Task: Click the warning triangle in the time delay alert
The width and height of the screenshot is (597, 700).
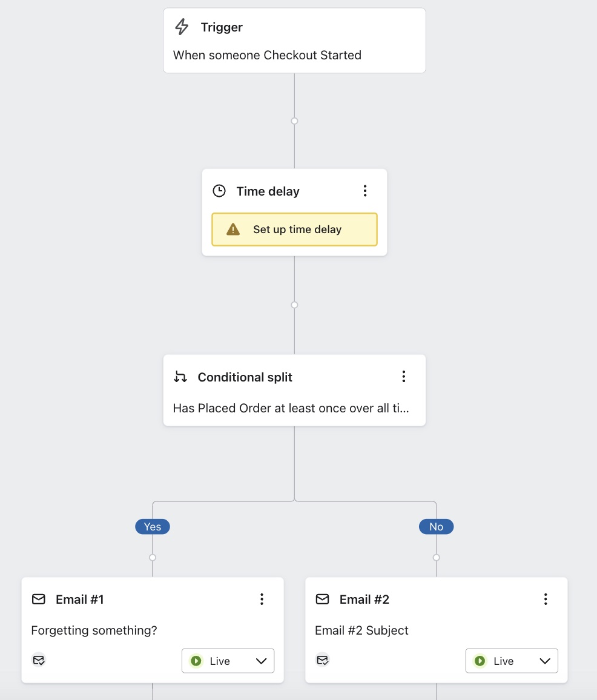Action: (233, 229)
